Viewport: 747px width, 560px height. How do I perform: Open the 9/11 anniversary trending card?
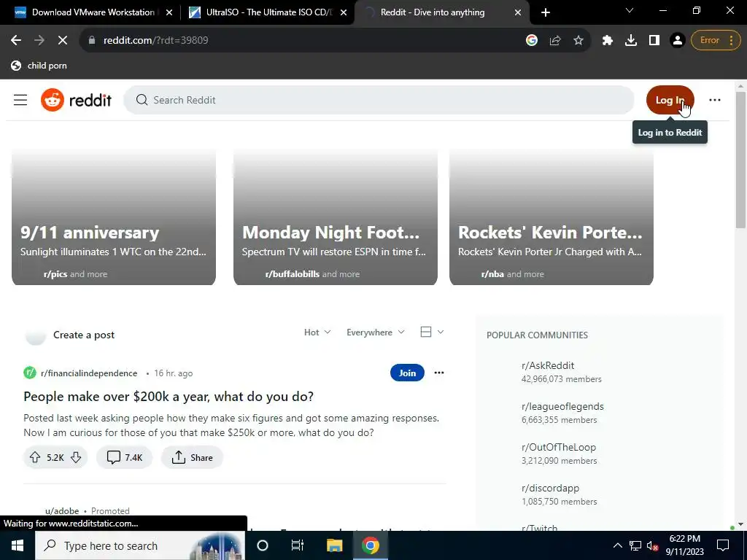(114, 217)
